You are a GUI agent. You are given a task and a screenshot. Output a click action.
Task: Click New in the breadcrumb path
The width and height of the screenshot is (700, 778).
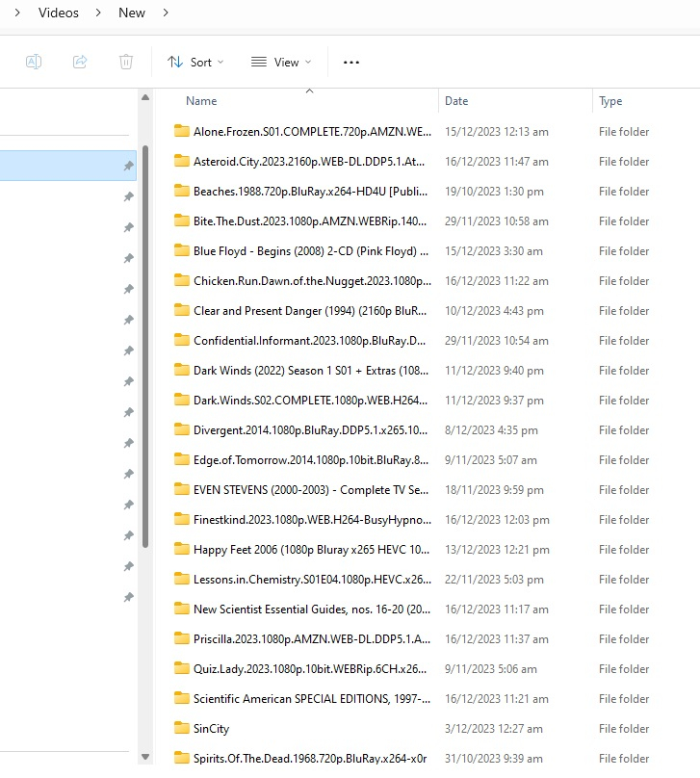tap(132, 13)
